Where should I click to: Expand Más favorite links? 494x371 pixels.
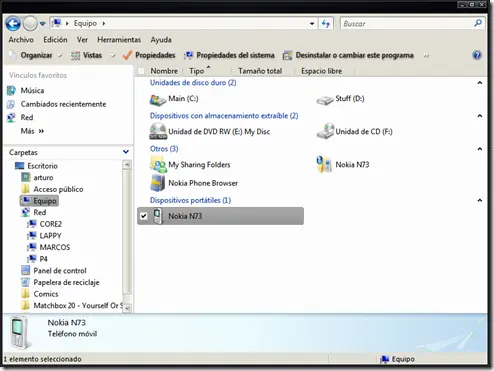(32, 131)
